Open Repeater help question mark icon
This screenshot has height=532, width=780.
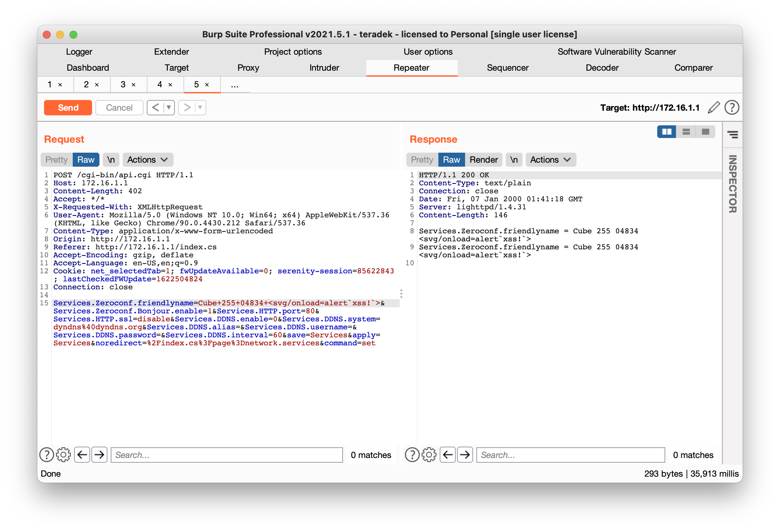732,108
